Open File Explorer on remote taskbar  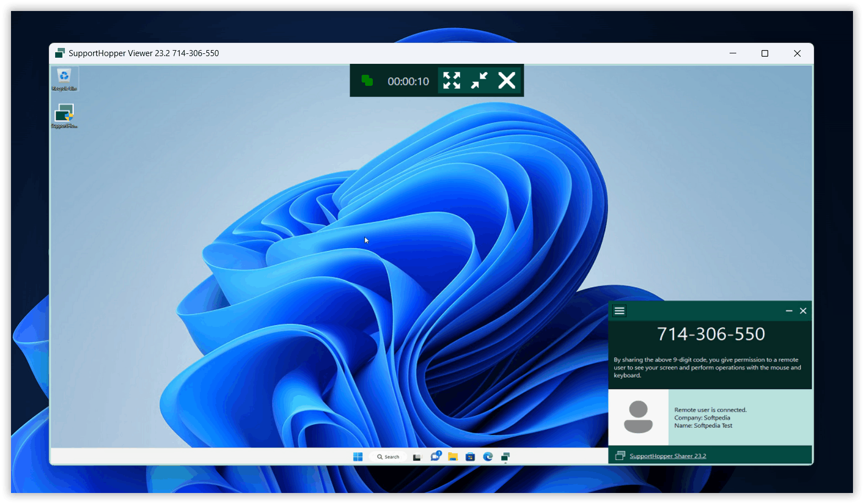coord(453,457)
